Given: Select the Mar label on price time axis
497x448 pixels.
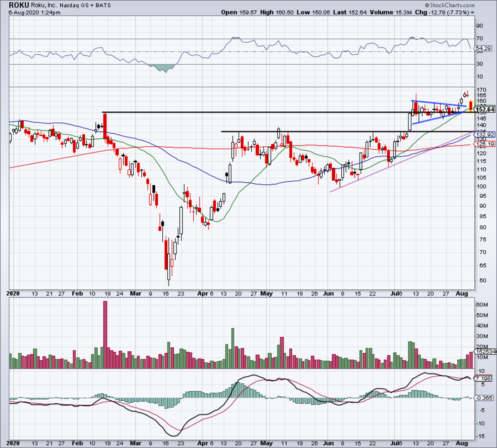Looking at the screenshot, I should point(135,294).
